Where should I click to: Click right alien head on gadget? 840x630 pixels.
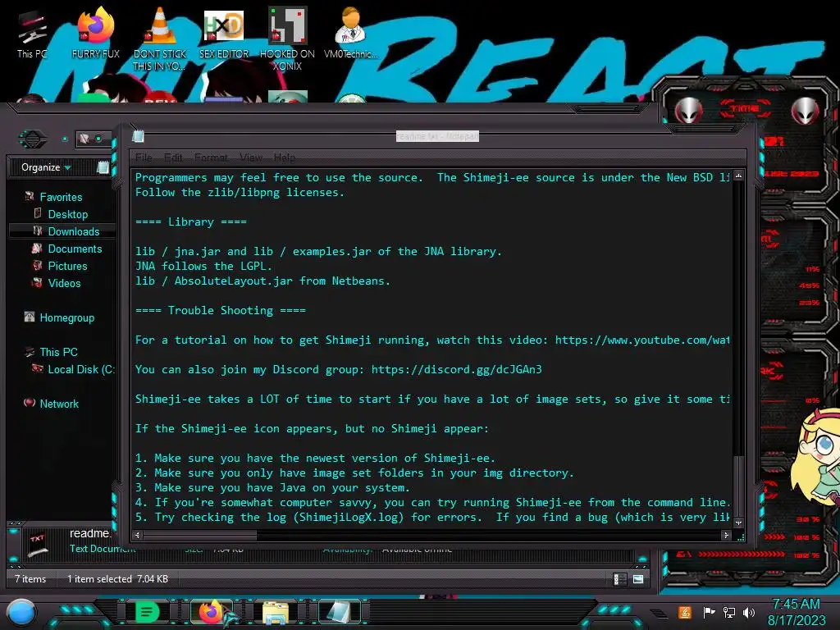coord(806,111)
